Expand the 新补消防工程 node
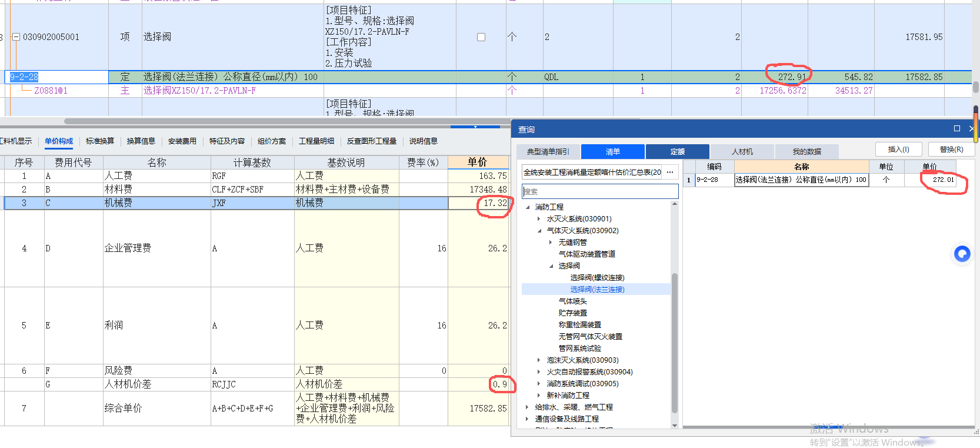This screenshot has width=980, height=448. coord(539,396)
